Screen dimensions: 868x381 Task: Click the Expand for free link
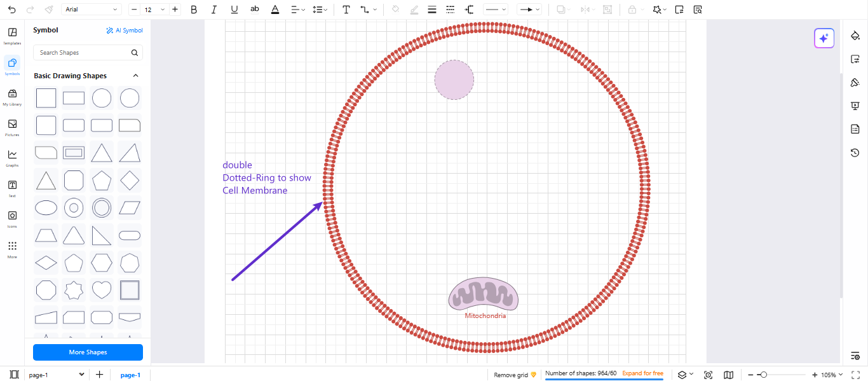[x=644, y=373]
